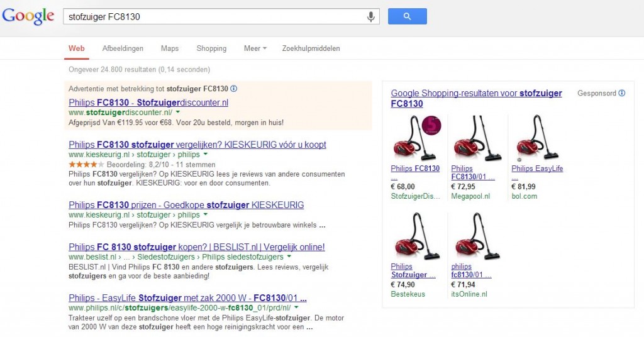Expand arrow next to www.stofzuigerdiscounter.nl URL
This screenshot has height=337, width=644.
(178, 112)
